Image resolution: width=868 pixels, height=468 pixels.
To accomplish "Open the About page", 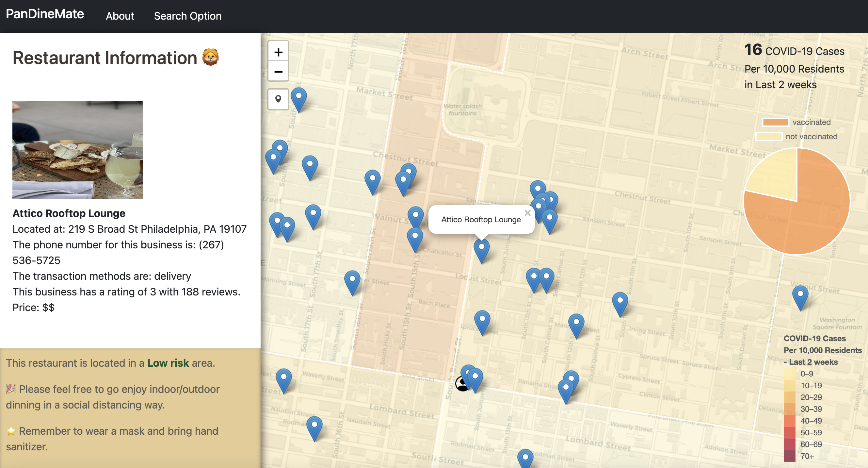I will pyautogui.click(x=120, y=16).
